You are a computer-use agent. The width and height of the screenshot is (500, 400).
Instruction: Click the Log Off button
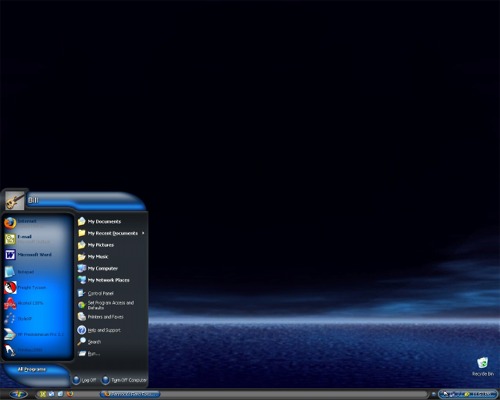[x=85, y=380]
